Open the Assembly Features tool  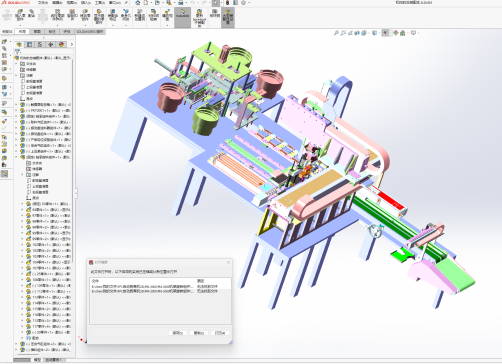tap(113, 15)
